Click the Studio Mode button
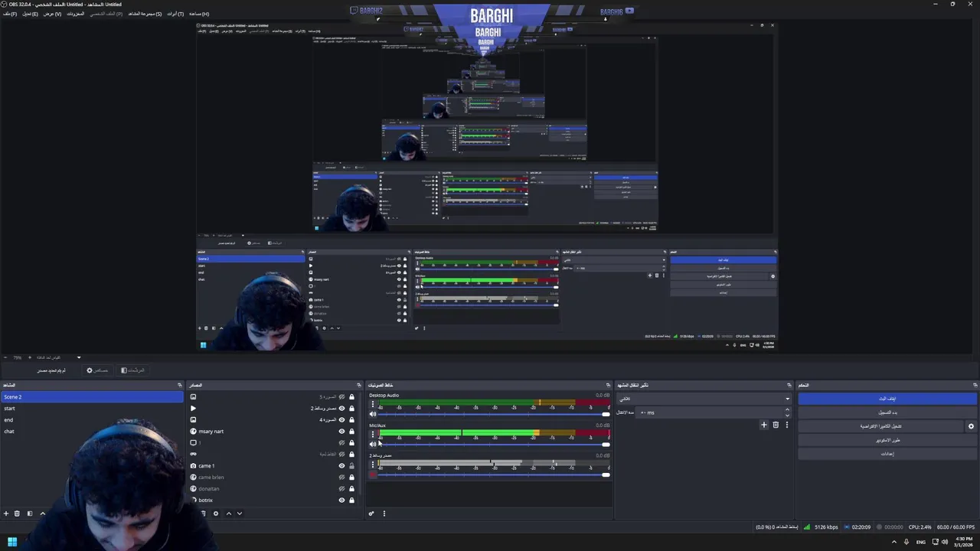Viewport: 980px width, 551px height. pyautogui.click(x=887, y=440)
